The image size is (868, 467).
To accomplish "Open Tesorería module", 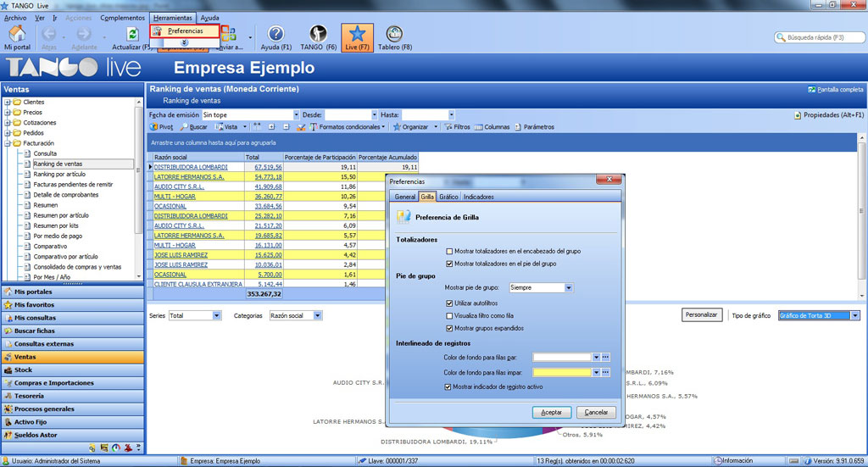I will point(73,396).
